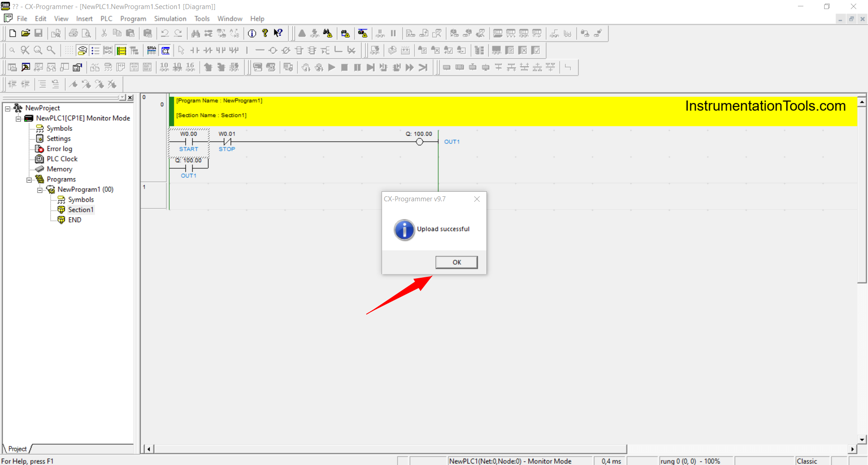Click the Context Help arrow icon
The image size is (868, 465).
(x=278, y=33)
